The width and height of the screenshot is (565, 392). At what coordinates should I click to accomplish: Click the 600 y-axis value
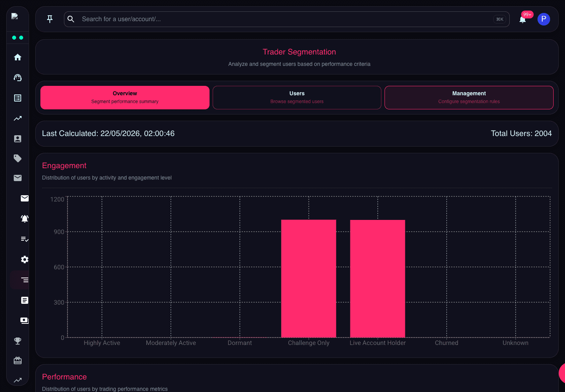click(59, 267)
